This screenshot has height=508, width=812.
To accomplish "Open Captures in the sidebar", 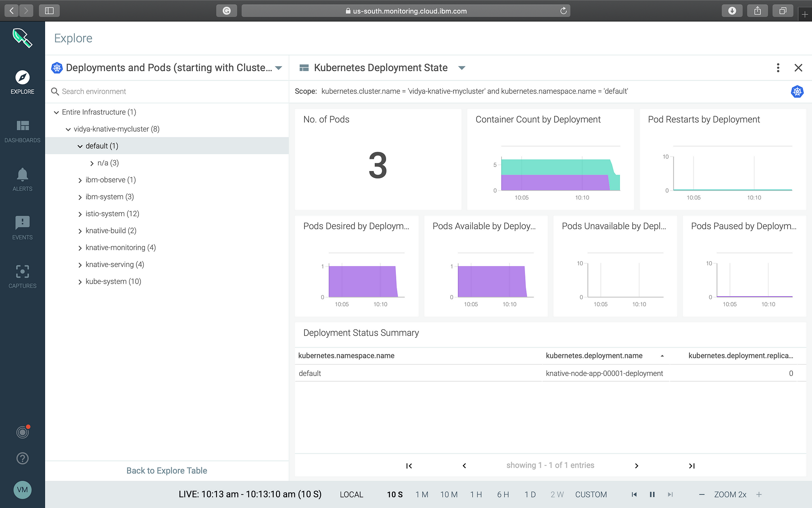I will pos(22,276).
